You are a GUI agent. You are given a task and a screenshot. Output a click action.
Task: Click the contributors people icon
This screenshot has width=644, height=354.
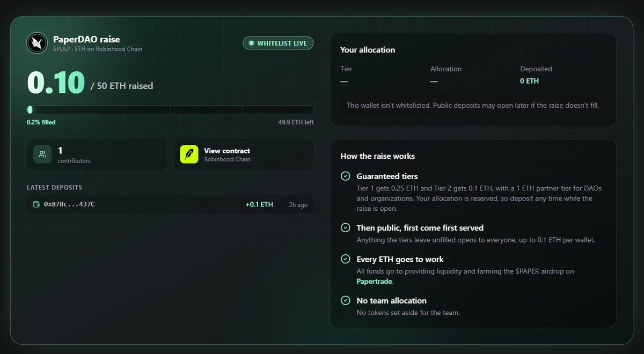(42, 154)
